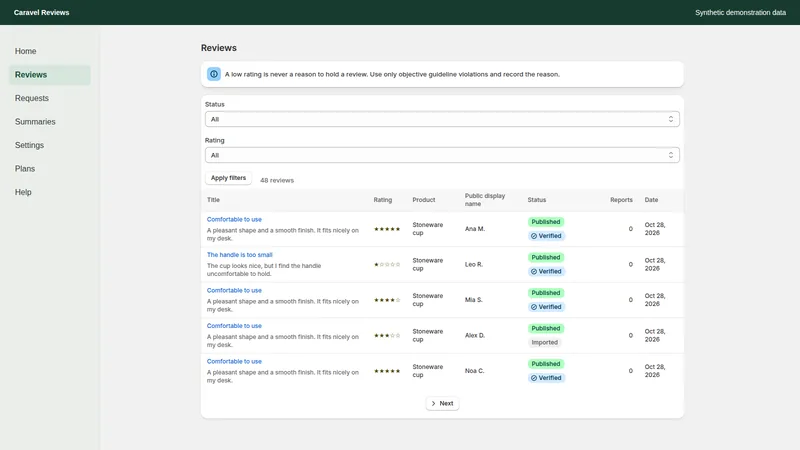This screenshot has width=800, height=450.
Task: Click the Verified badge for Noa C.
Action: point(546,378)
